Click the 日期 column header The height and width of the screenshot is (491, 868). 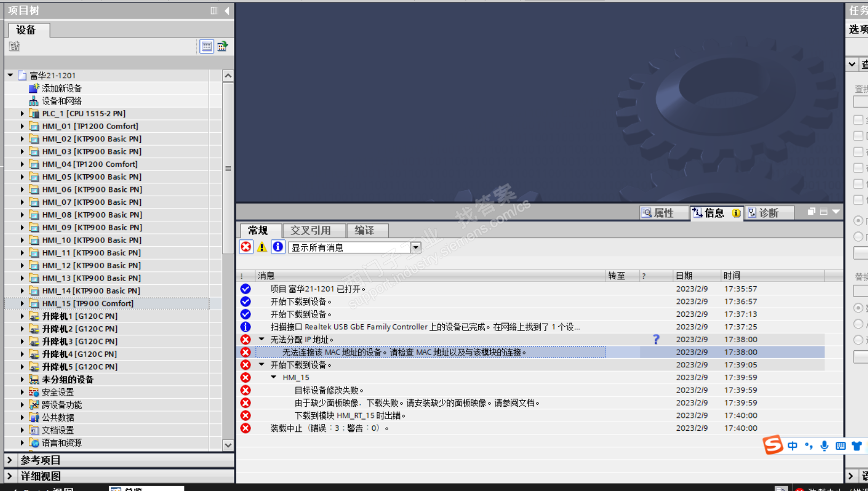[697, 276]
